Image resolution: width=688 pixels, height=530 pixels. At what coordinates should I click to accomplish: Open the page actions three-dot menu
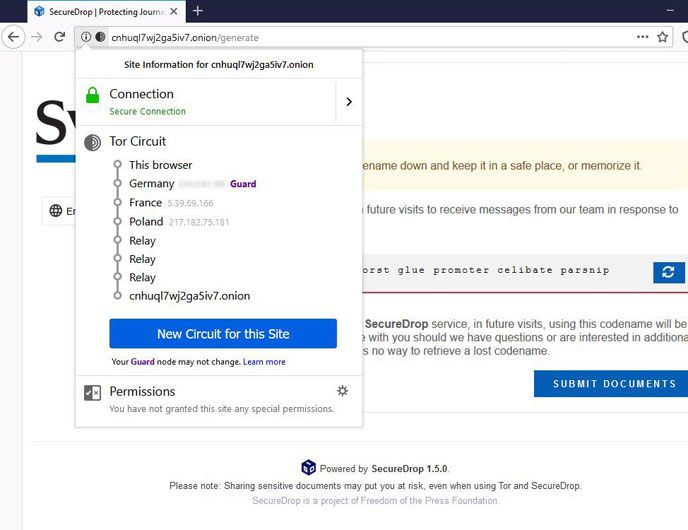point(642,37)
